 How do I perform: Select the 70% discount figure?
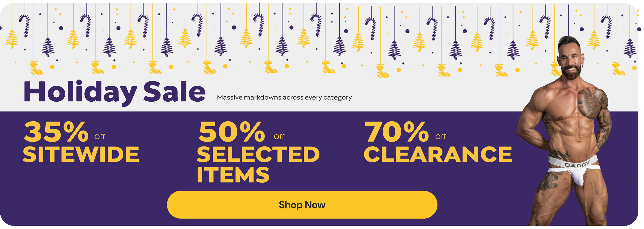pos(396,132)
